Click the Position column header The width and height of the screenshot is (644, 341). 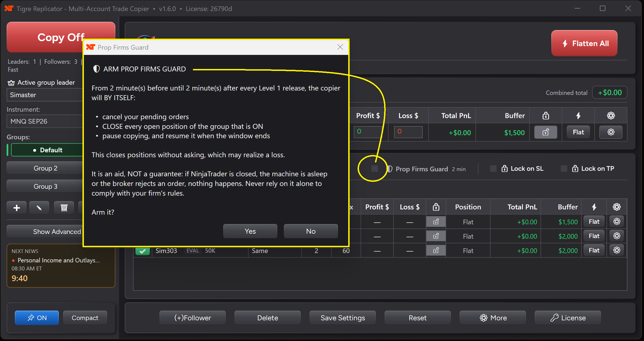pyautogui.click(x=468, y=207)
